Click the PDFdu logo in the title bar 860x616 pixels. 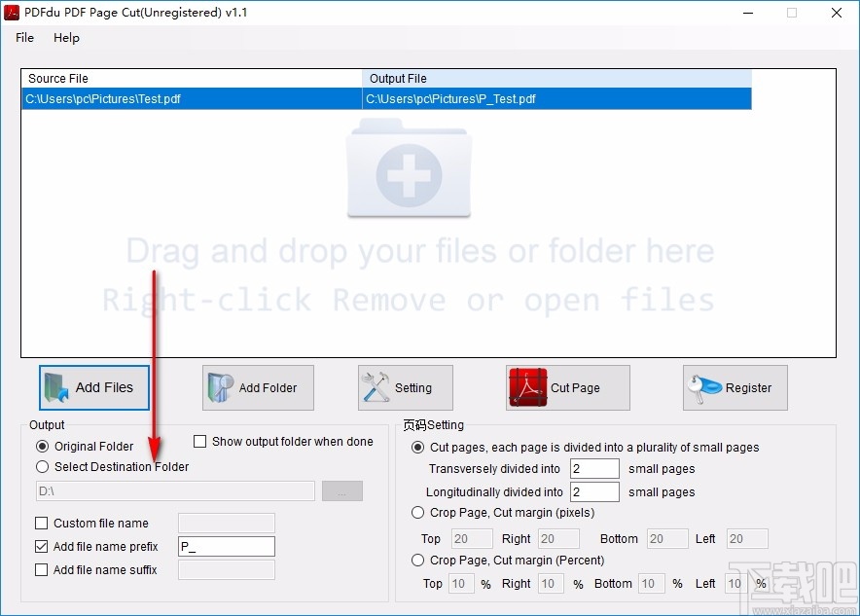point(12,13)
